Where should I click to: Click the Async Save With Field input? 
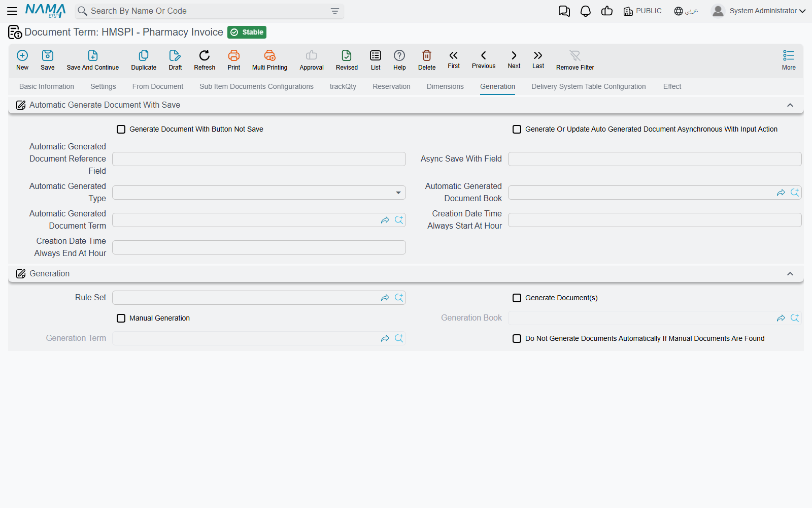click(x=655, y=159)
